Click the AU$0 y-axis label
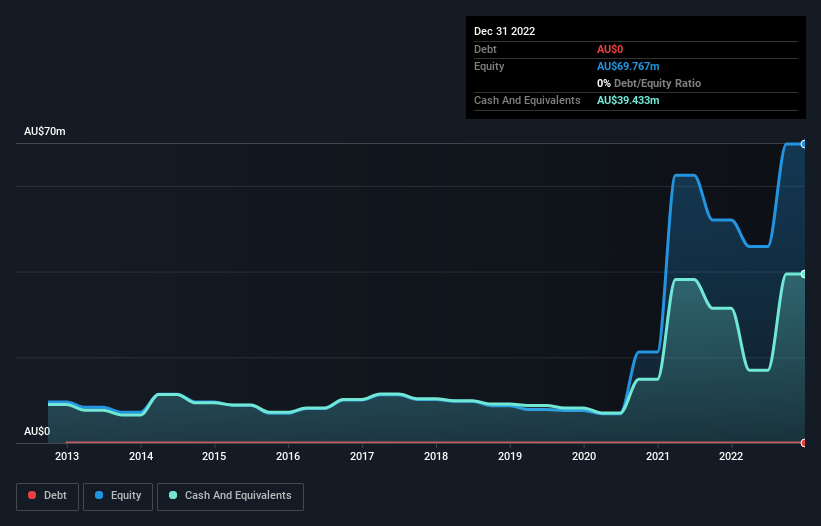The height and width of the screenshot is (526, 821). tap(37, 431)
